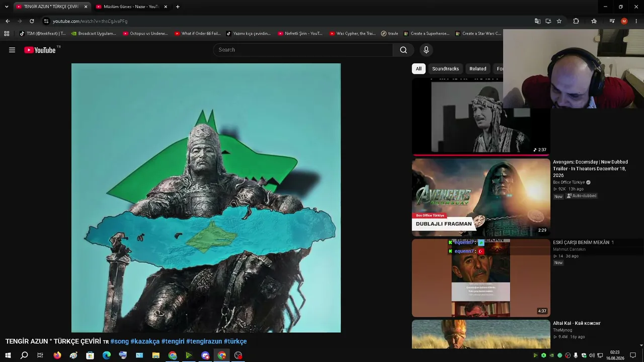Click the search magnifier button
Screen dimensions: 644x362
click(x=404, y=50)
